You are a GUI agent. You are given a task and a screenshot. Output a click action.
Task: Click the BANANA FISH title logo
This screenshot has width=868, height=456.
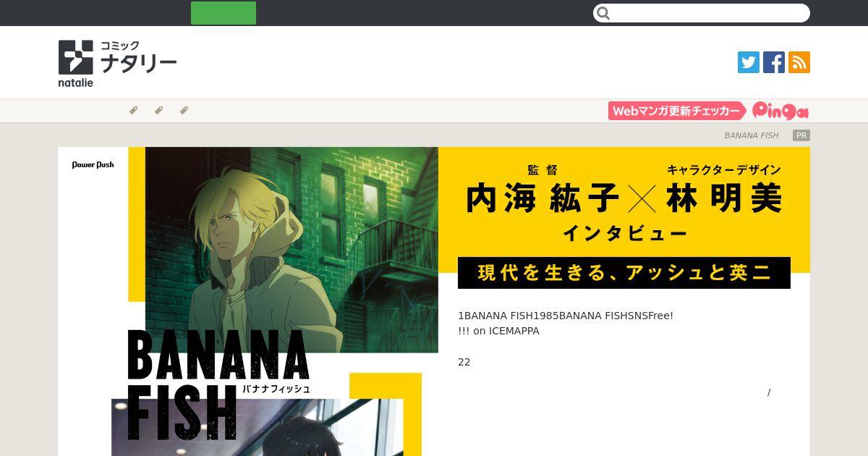(x=217, y=386)
